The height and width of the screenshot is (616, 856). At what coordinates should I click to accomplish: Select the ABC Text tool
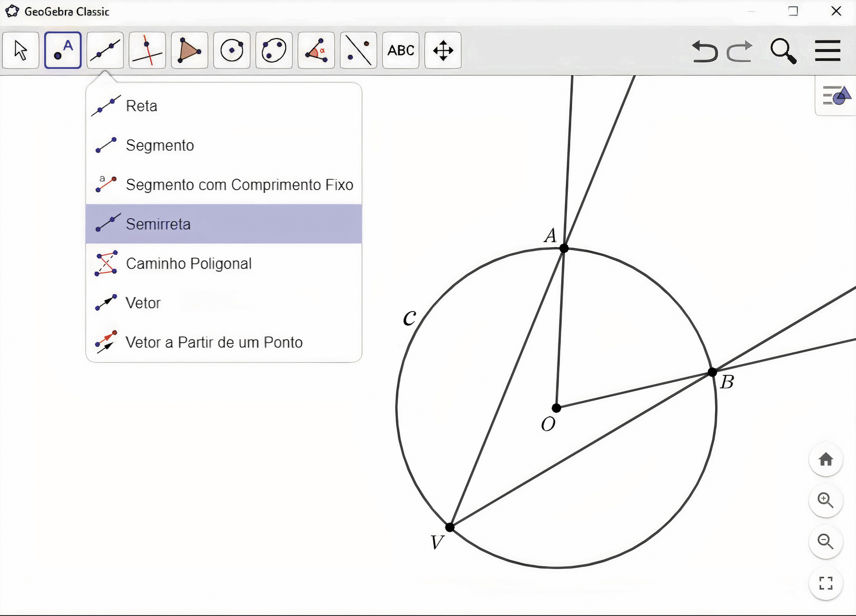coord(401,50)
